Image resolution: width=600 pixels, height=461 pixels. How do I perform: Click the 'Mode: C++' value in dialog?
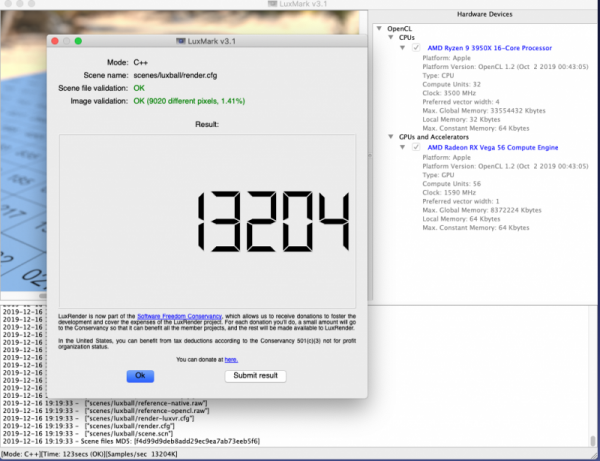coord(140,62)
